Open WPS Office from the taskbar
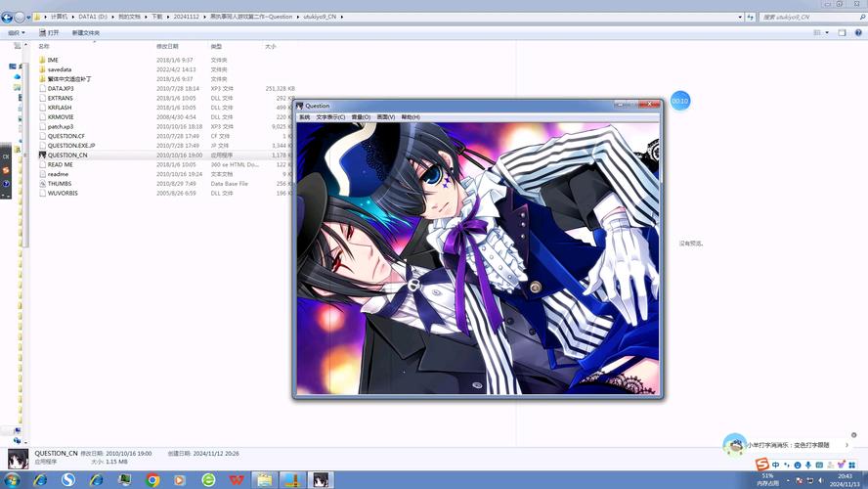Image resolution: width=868 pixels, height=489 pixels. [237, 479]
